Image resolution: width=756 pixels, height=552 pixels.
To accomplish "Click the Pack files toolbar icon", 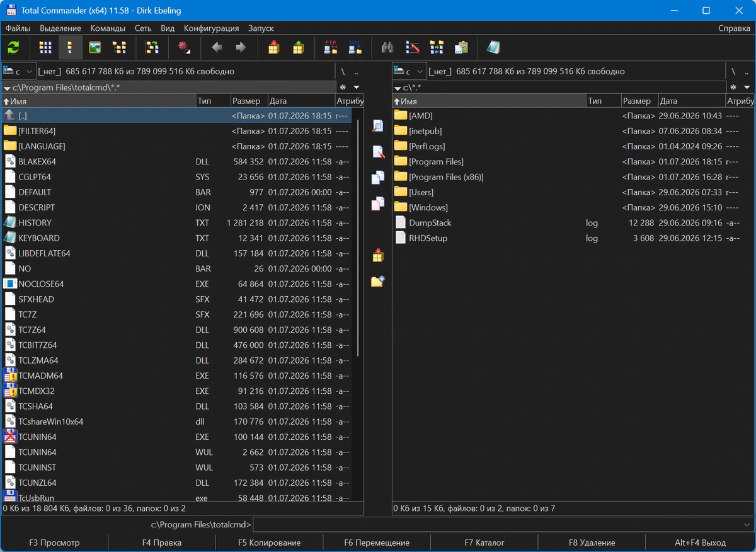I will click(x=273, y=47).
